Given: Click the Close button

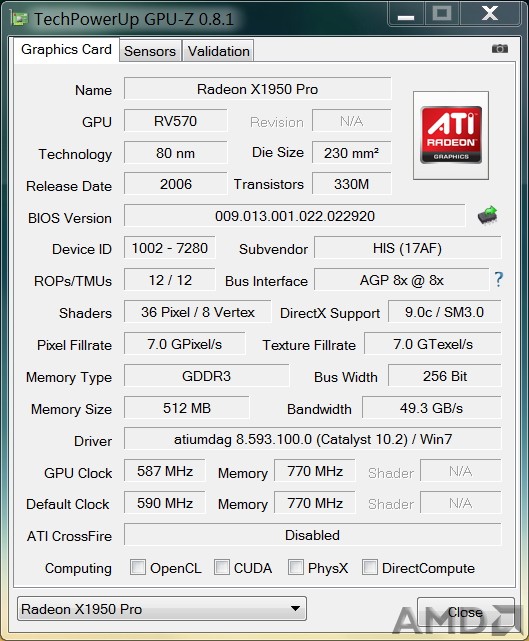Looking at the screenshot, I should tap(465, 612).
